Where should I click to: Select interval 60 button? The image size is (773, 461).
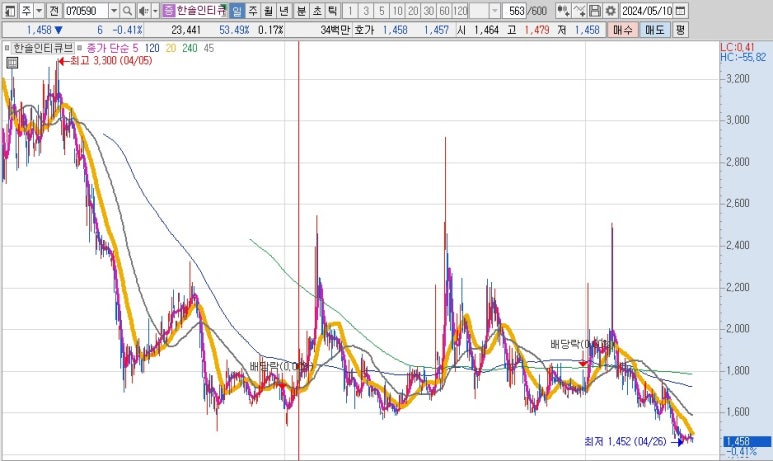pyautogui.click(x=445, y=10)
